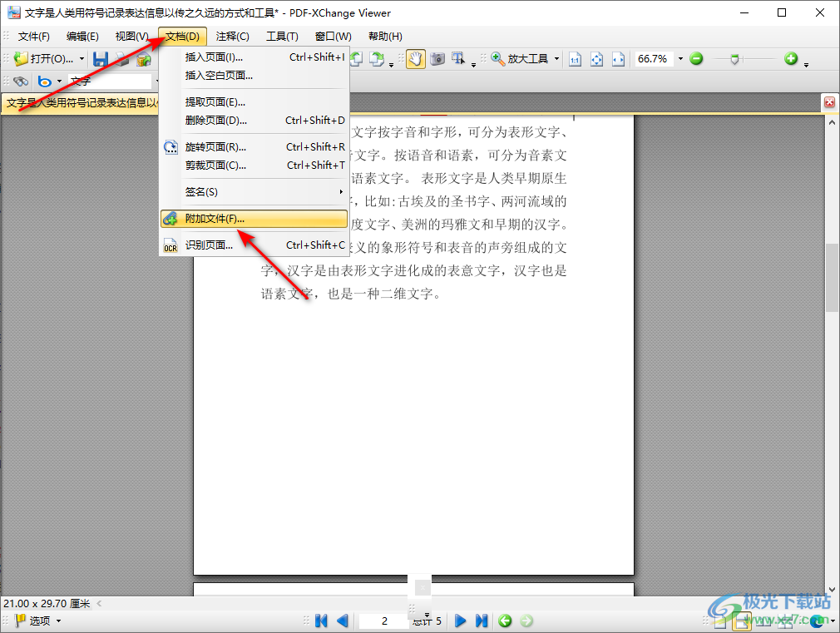Expand the 签名(S) submenu

[341, 192]
